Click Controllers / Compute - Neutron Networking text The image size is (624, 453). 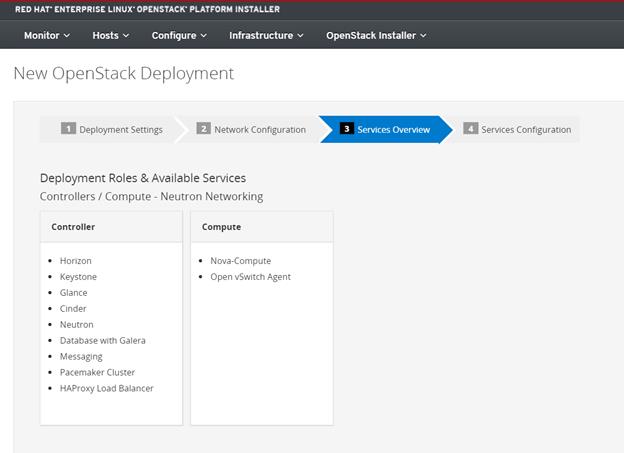[151, 196]
